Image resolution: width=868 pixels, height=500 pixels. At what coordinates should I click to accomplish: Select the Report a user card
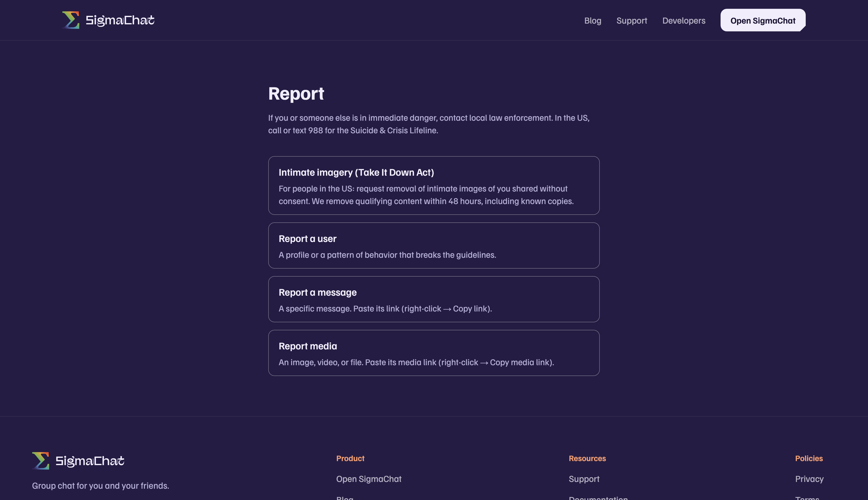434,245
